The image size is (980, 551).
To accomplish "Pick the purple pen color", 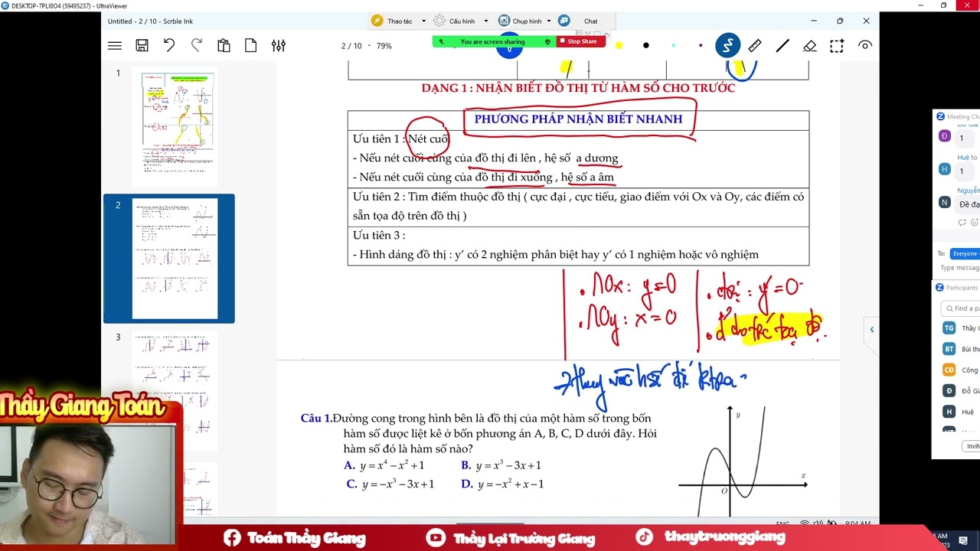I will pos(701,46).
